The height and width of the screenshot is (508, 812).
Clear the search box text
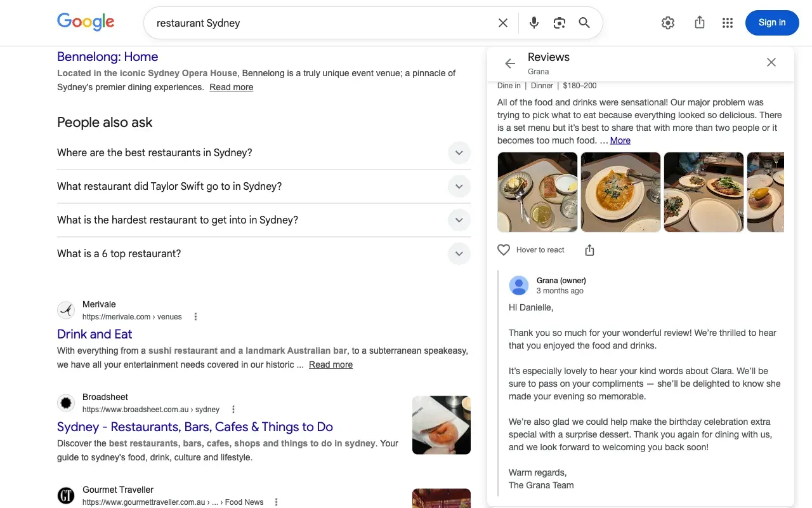(x=503, y=23)
